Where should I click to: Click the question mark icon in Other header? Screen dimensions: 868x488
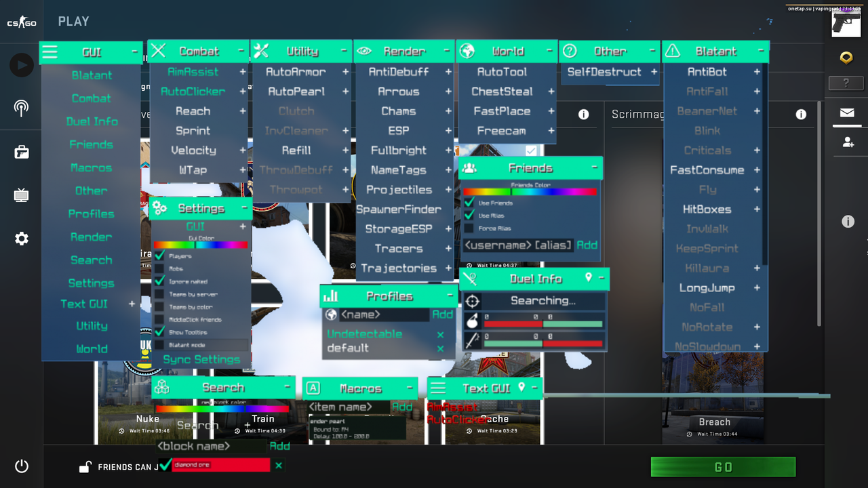point(570,51)
